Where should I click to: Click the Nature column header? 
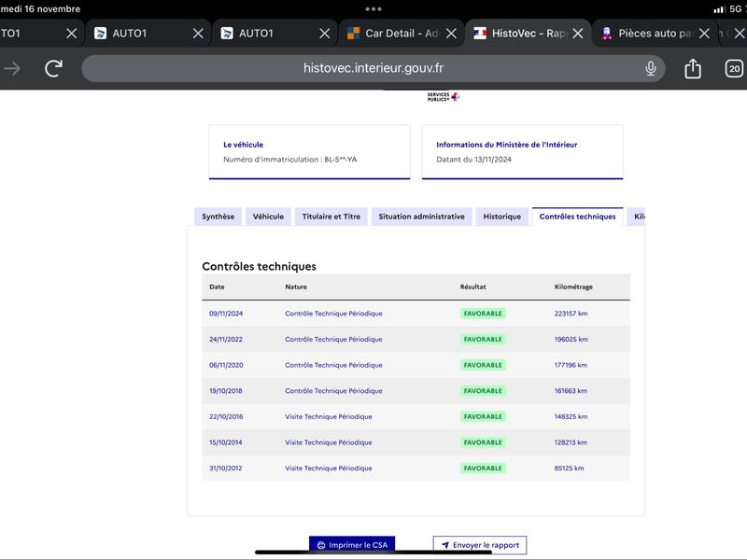tap(296, 287)
